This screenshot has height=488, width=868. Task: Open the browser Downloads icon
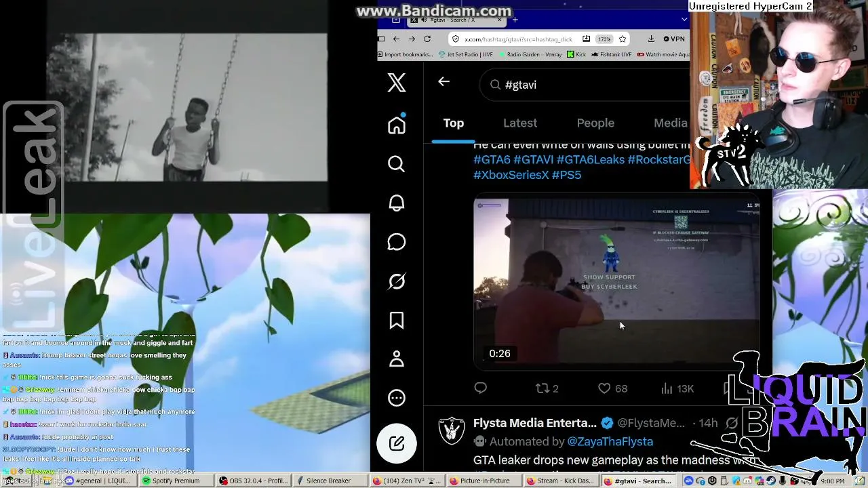tap(651, 39)
